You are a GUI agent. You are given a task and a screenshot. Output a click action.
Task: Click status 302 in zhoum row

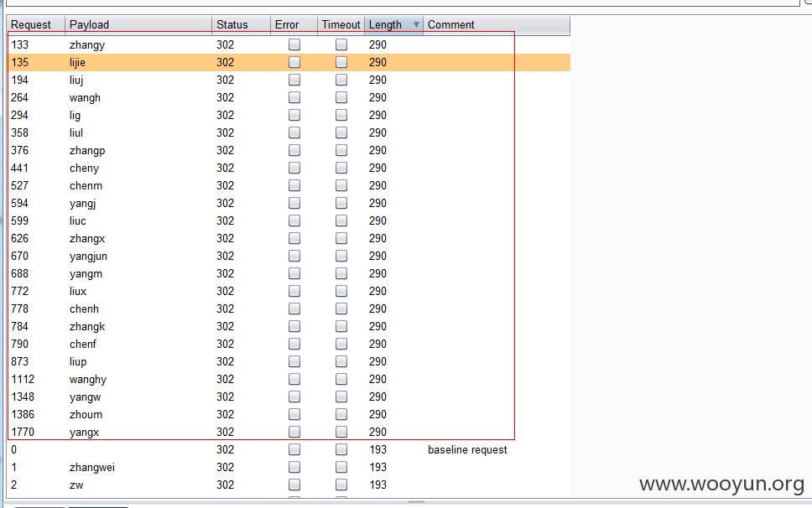tap(226, 414)
